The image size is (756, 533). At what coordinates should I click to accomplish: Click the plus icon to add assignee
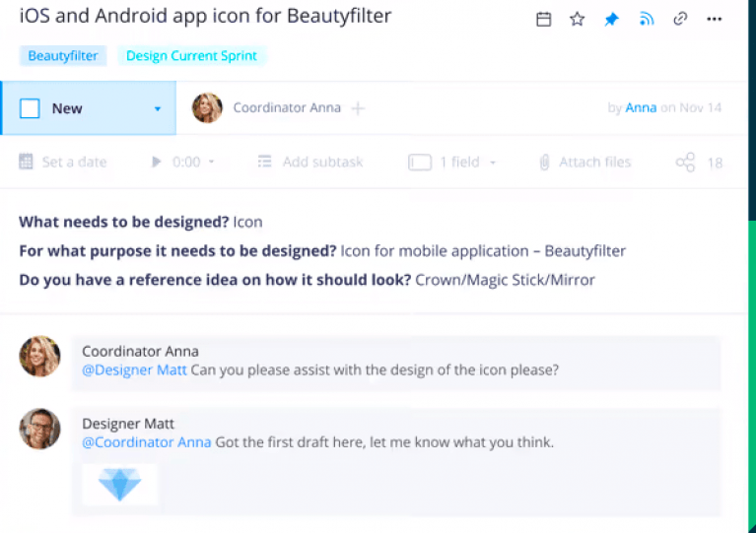click(358, 108)
